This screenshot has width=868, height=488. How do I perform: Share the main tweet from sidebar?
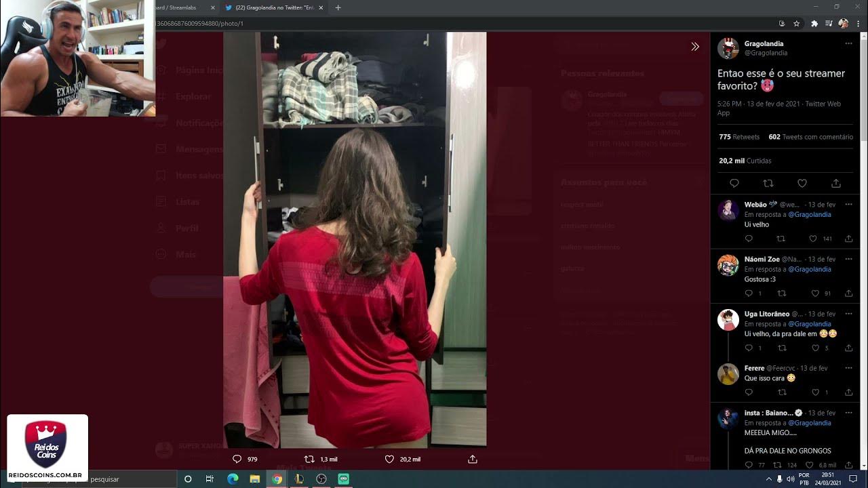pos(836,184)
